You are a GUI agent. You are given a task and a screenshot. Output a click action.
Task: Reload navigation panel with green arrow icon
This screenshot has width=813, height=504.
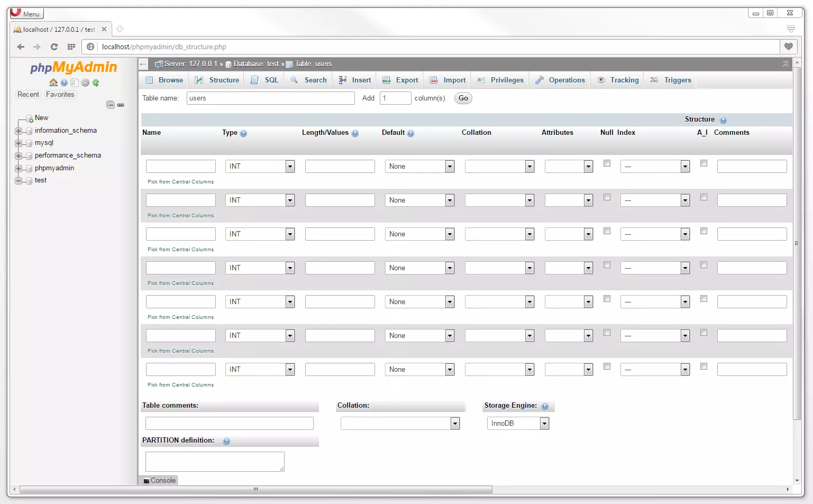(96, 83)
